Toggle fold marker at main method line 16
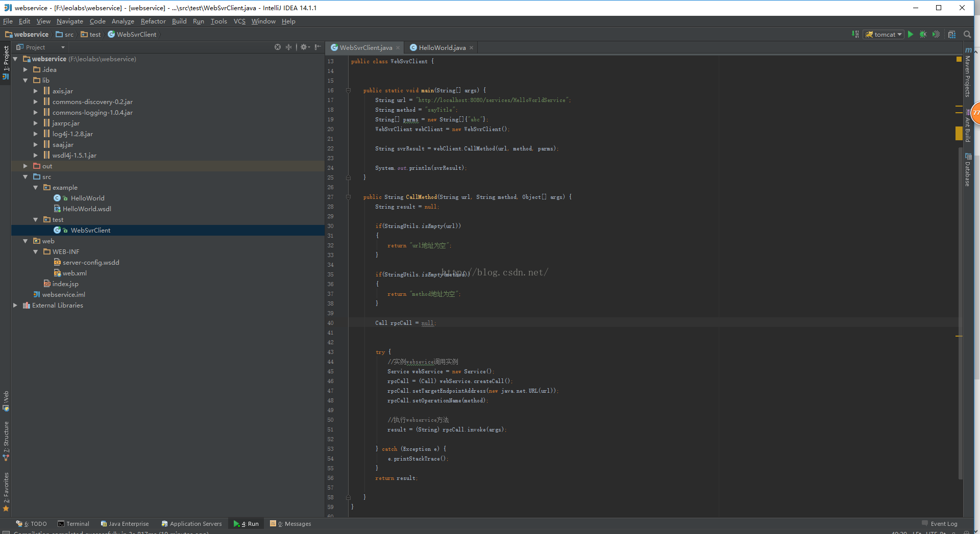Viewport: 980px width, 534px height. (x=349, y=90)
